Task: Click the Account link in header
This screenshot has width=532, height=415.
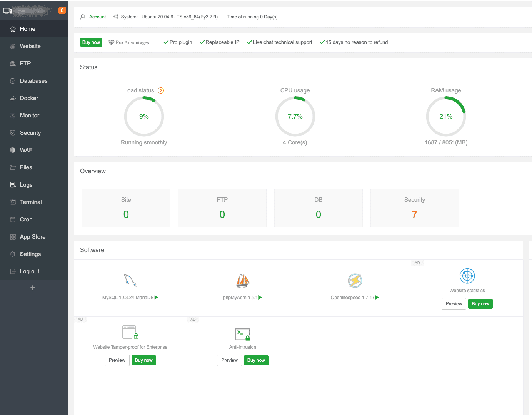Action: (x=97, y=17)
